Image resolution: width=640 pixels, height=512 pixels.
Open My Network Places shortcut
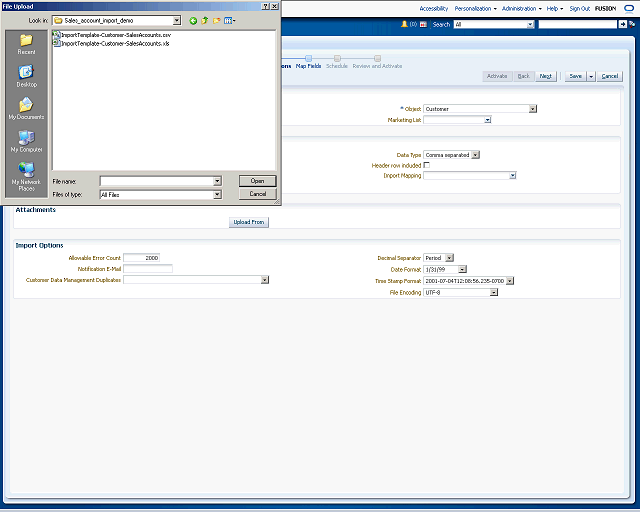coord(26,176)
